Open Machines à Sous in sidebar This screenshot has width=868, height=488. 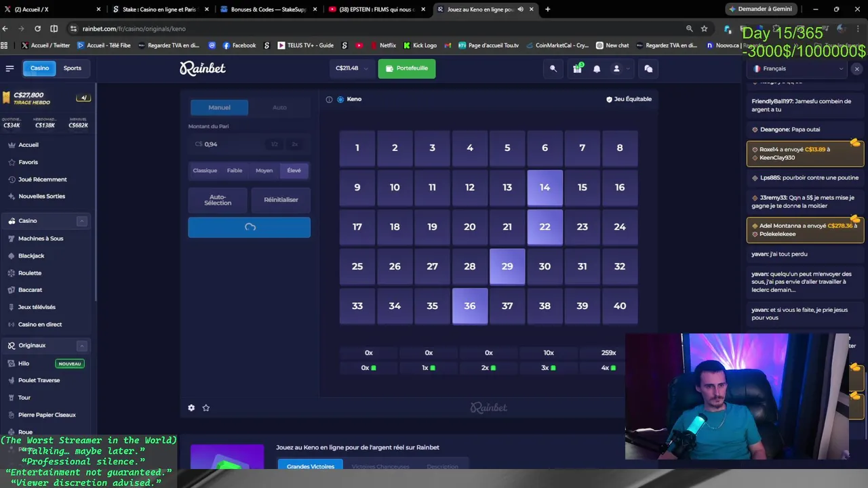pos(41,239)
